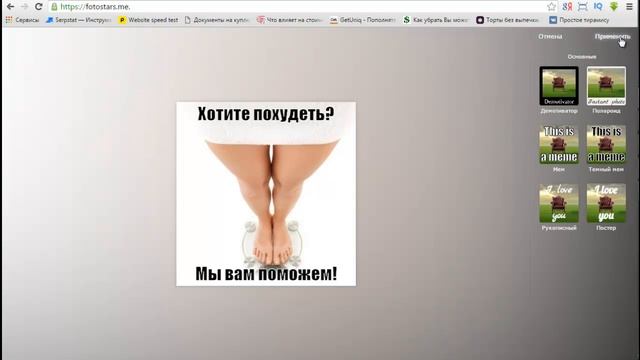Open the Сервисы apps bookmark
Image resolution: width=640 pixels, height=360 pixels.
pos(22,20)
